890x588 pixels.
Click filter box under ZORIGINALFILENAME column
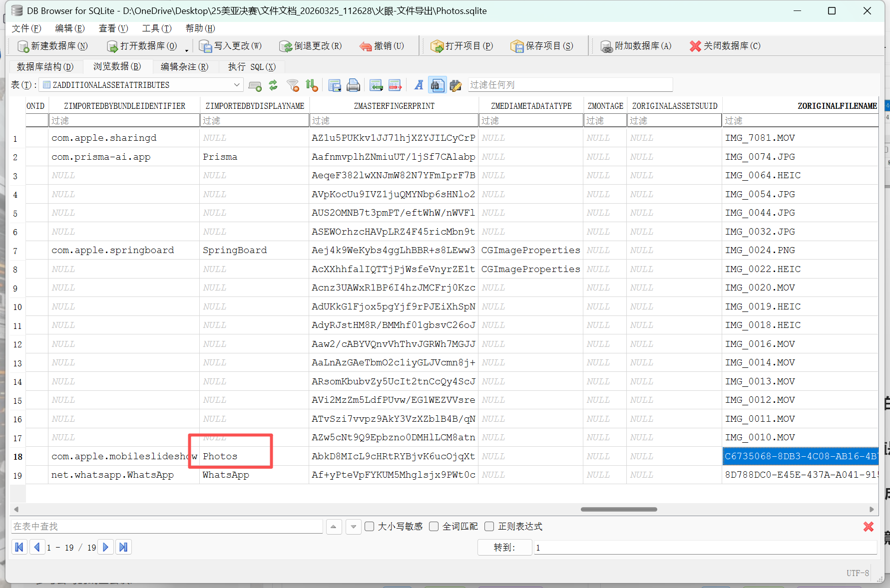[x=800, y=120]
